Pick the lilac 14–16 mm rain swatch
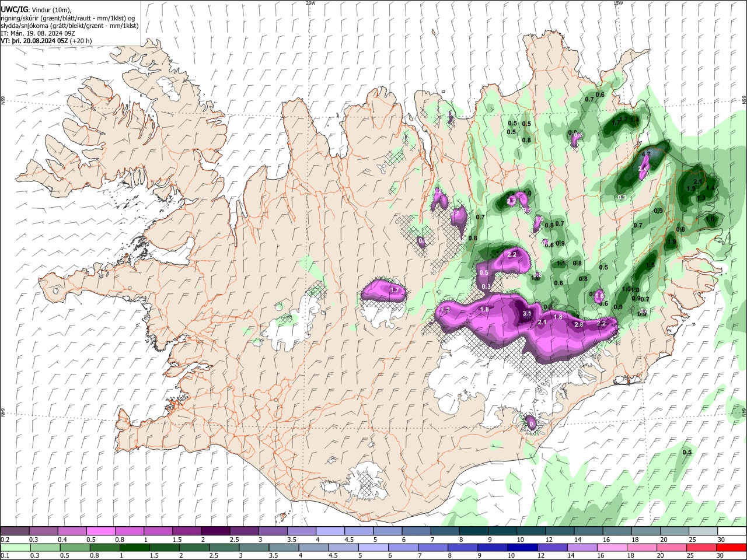This screenshot has height=560, width=747. point(582,547)
